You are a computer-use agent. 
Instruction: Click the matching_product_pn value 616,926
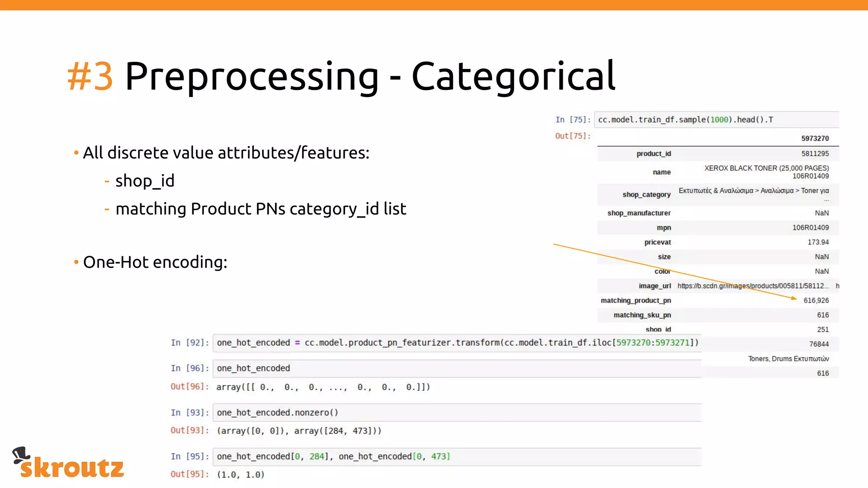pyautogui.click(x=816, y=300)
